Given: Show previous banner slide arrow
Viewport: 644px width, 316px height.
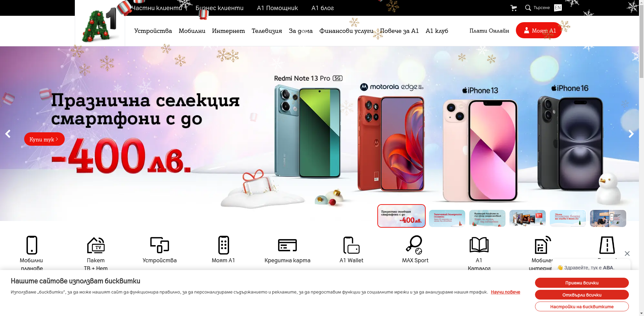Looking at the screenshot, I should [x=8, y=134].
